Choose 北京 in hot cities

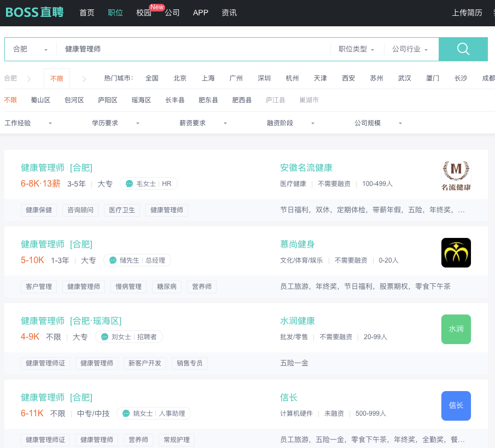point(180,78)
